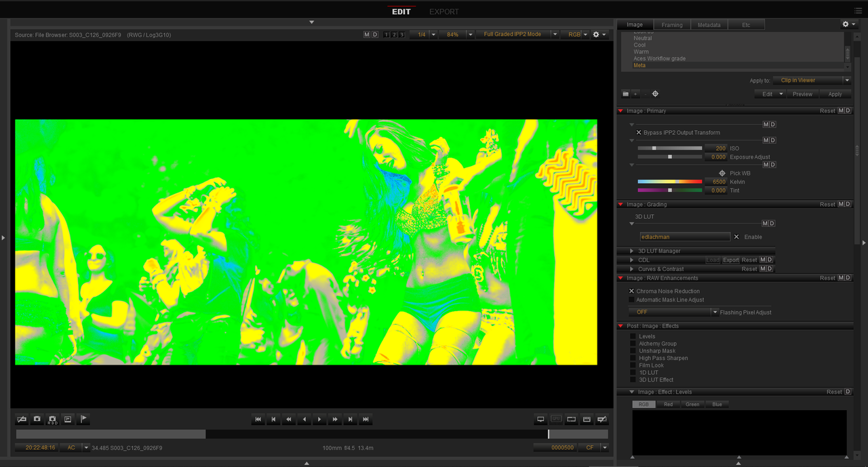
Task: Click the Preview preset button
Action: pyautogui.click(x=803, y=94)
